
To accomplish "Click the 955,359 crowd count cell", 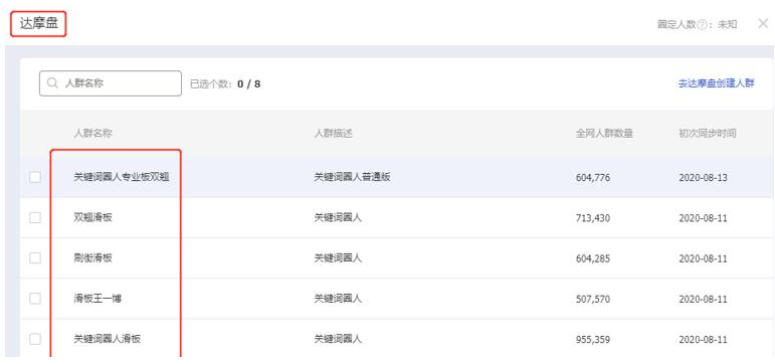I will 593,340.
